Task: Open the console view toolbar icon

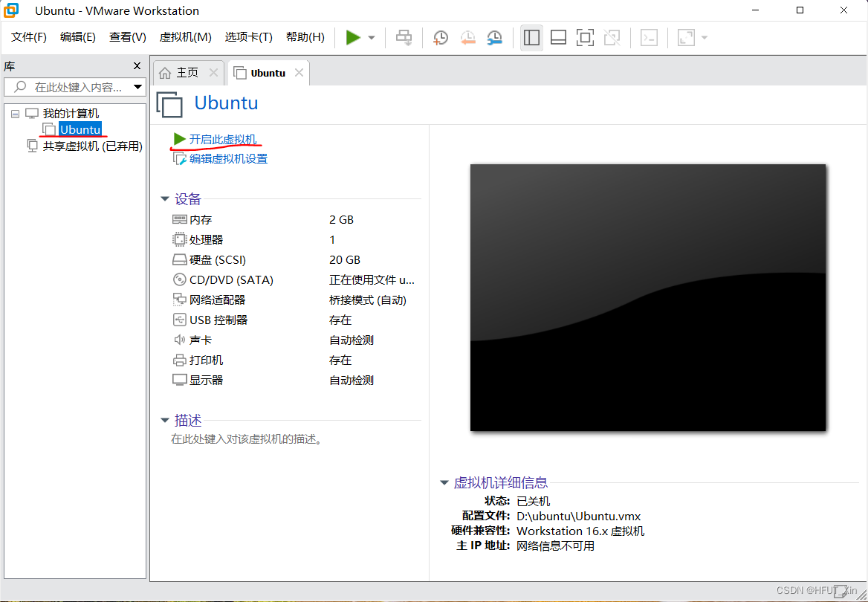Action: click(x=649, y=38)
